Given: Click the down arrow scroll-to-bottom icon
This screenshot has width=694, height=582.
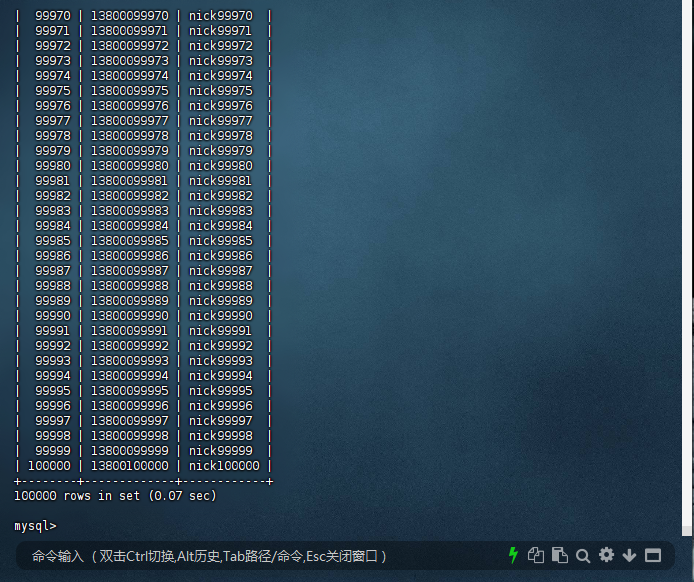Looking at the screenshot, I should pos(629,555).
